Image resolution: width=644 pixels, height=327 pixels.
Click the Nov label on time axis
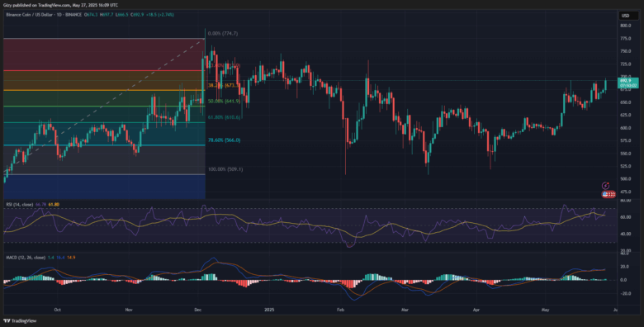[x=129, y=309]
